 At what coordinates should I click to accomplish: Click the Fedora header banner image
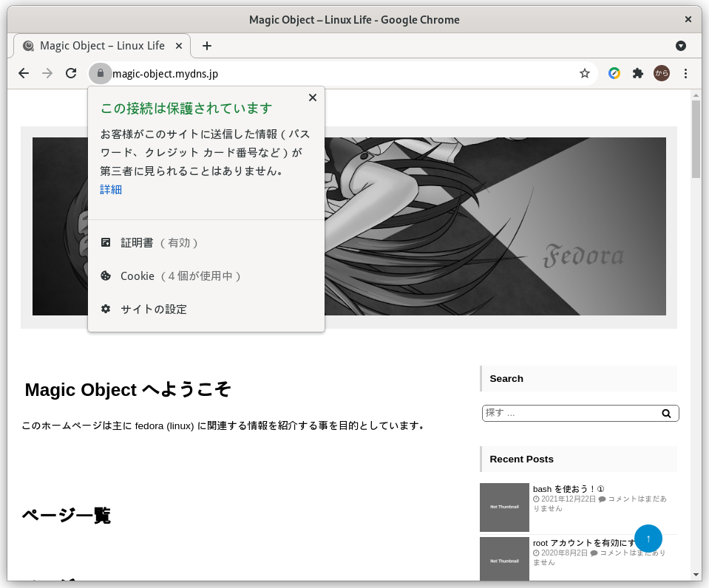pos(495,226)
